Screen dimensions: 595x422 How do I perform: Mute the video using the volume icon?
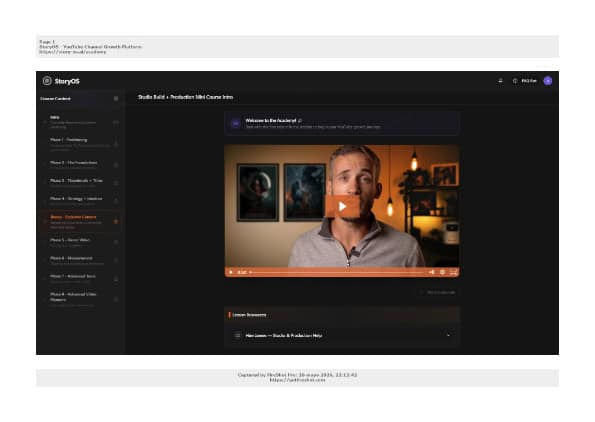pyautogui.click(x=431, y=272)
